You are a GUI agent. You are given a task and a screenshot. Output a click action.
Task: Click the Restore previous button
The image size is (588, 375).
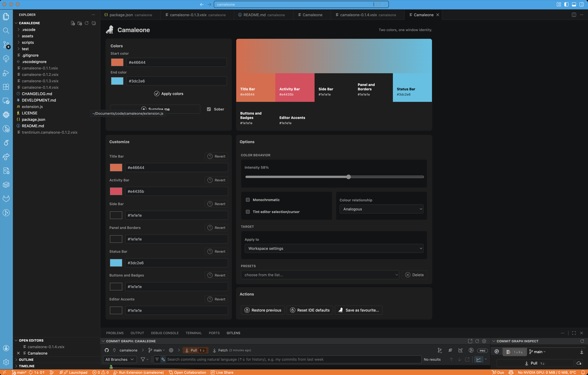(263, 310)
